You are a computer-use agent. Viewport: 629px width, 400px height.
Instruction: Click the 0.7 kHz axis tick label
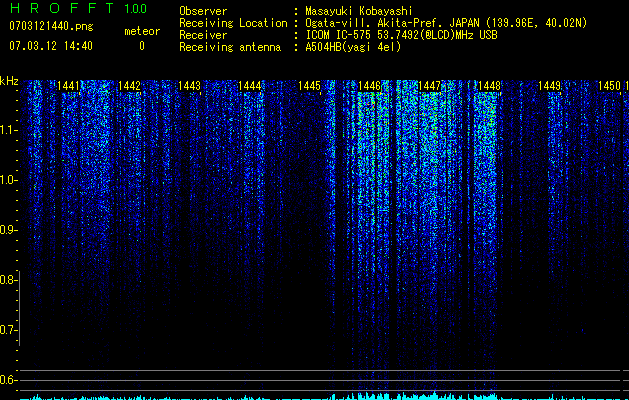tap(7, 330)
